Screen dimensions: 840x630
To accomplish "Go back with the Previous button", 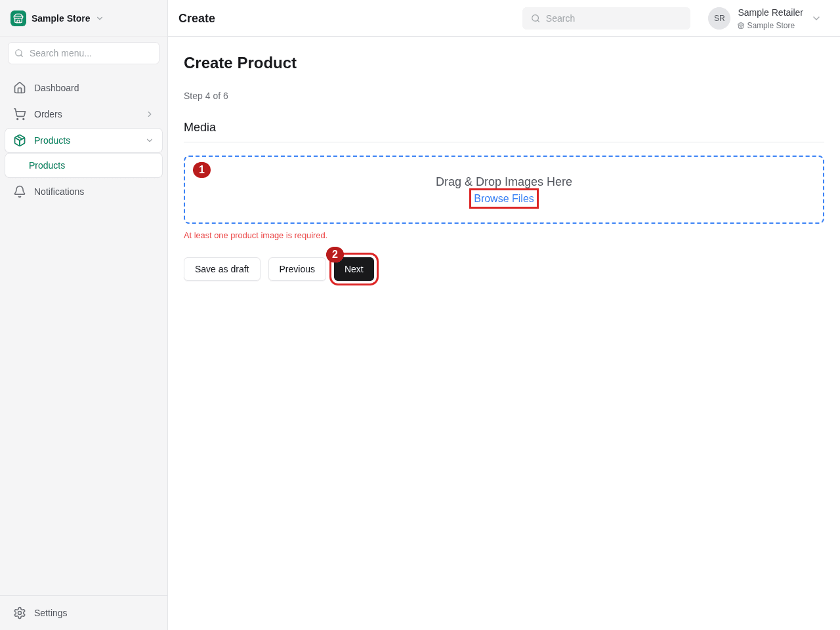I will pyautogui.click(x=297, y=269).
